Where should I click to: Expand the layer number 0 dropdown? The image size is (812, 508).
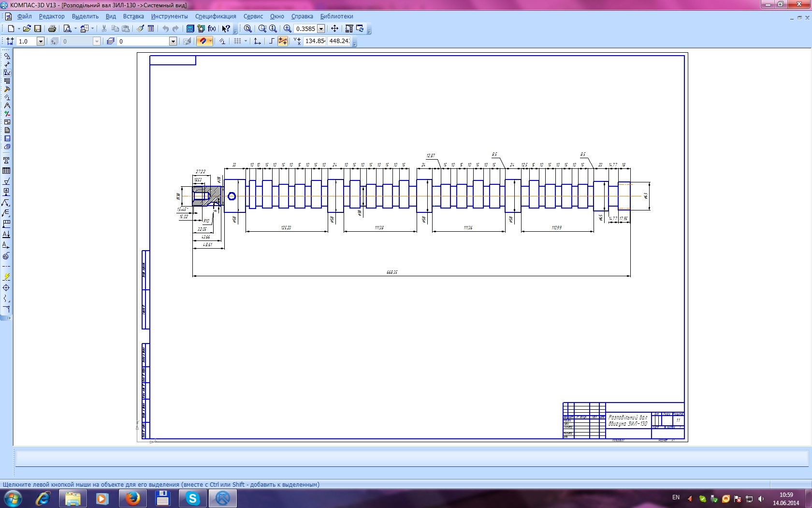pos(173,42)
